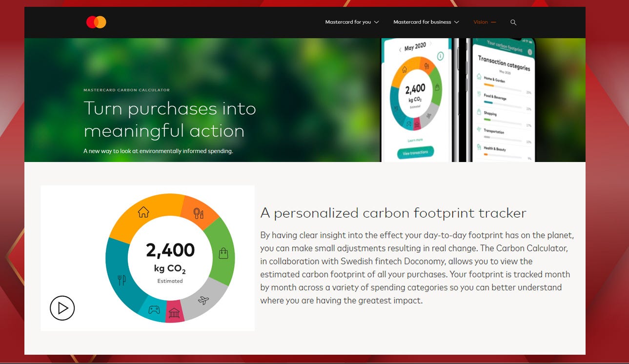This screenshot has height=364, width=629.
Task: Click the house icon on phone's donut chart
Action: tap(405, 69)
